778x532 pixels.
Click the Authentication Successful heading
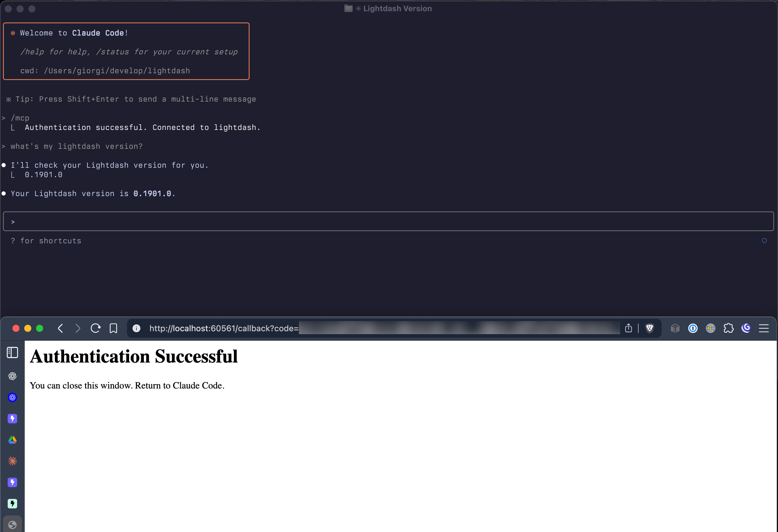(134, 356)
